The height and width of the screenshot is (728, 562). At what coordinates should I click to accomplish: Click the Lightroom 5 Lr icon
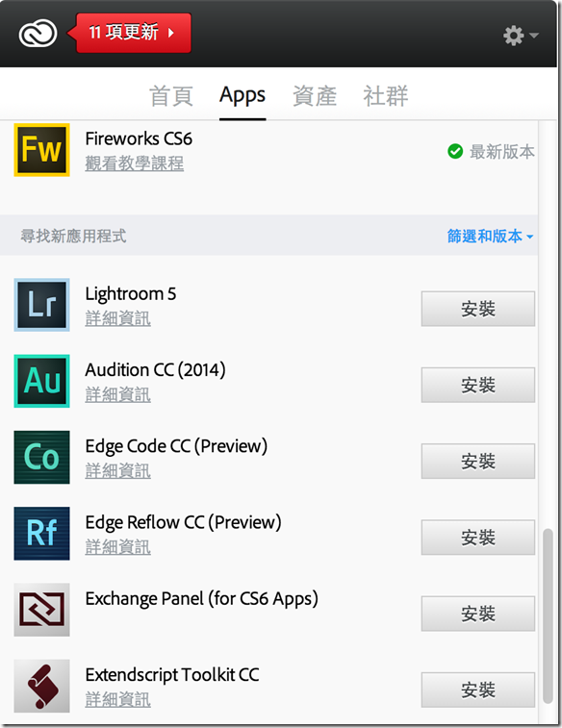(x=41, y=305)
